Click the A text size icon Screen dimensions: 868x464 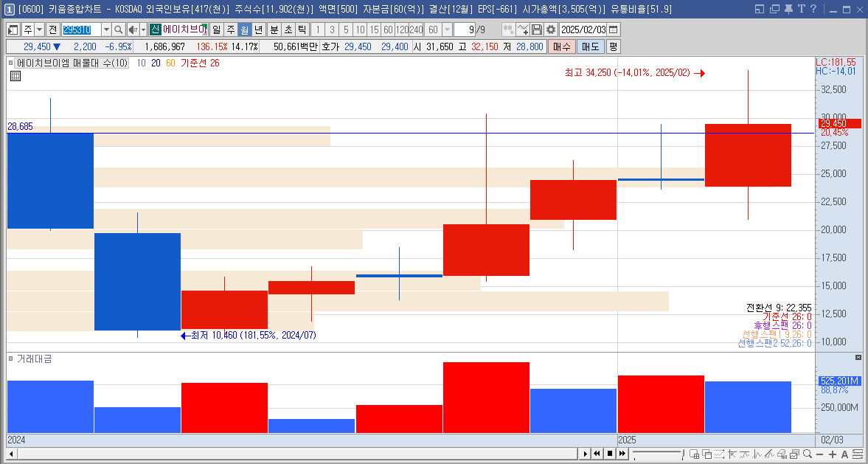pos(844,454)
